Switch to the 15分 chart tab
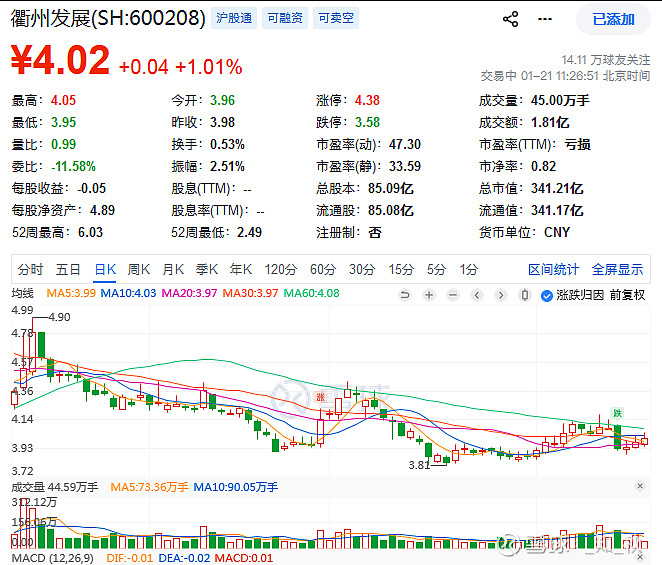 click(401, 269)
